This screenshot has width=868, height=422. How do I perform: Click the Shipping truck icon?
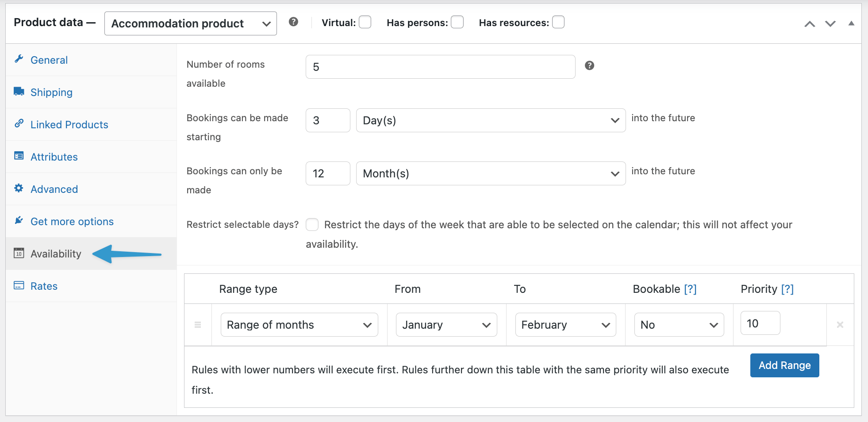click(x=19, y=91)
